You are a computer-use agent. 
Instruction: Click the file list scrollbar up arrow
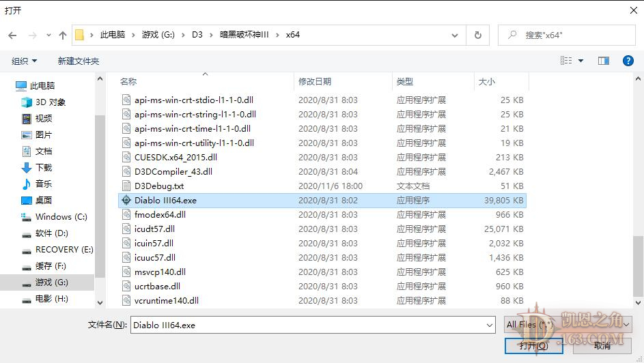[638, 78]
